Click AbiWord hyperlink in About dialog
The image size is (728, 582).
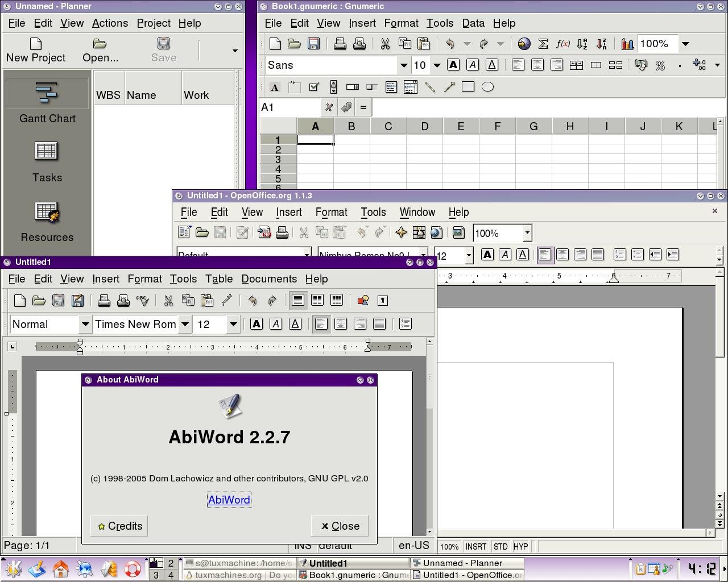pyautogui.click(x=229, y=500)
